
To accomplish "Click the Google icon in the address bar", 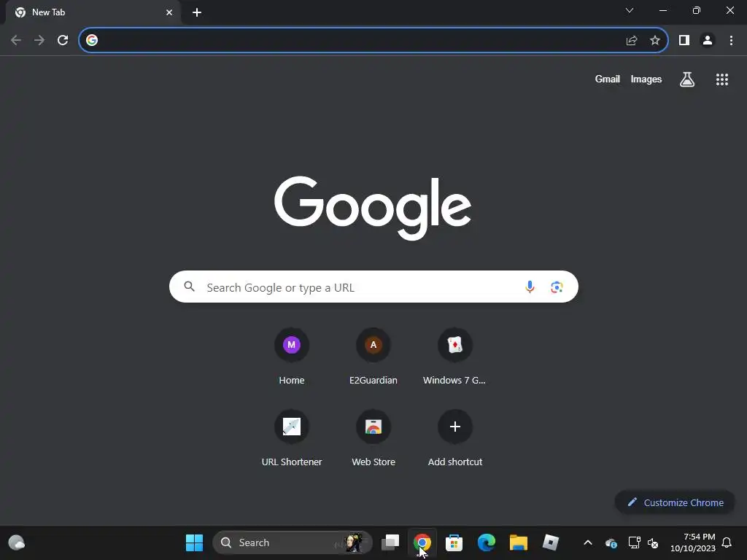I will (x=92, y=40).
